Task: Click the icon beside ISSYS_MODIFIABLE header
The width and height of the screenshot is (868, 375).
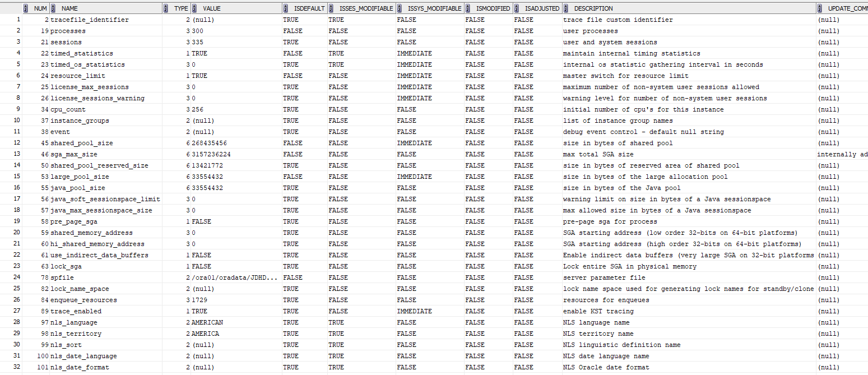Action: tap(400, 8)
